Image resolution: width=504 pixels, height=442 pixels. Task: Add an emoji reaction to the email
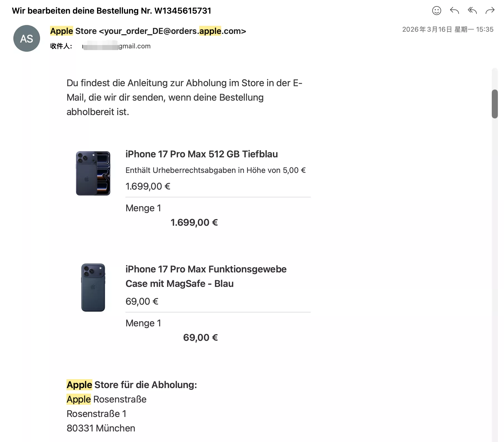pos(436,11)
